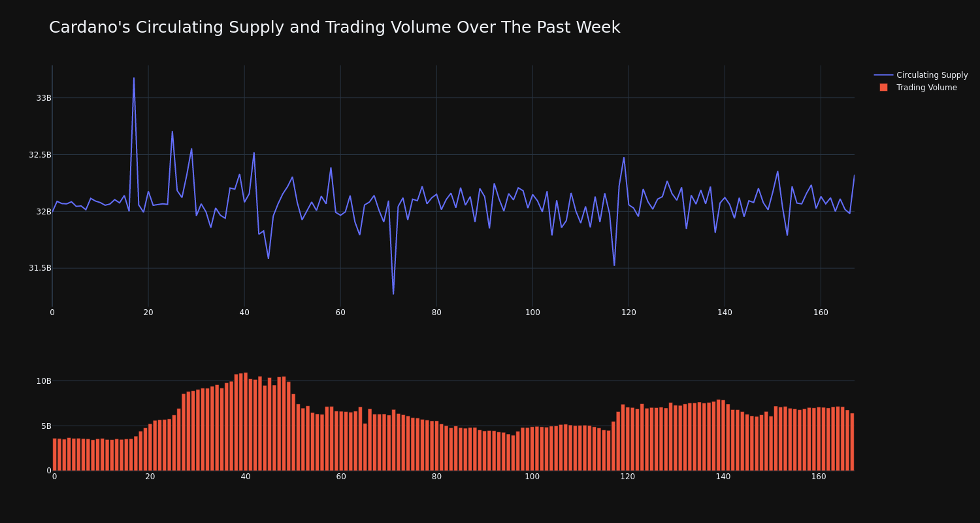Click the 31.5B y-axis label
This screenshot has width=980, height=523.
[x=40, y=268]
